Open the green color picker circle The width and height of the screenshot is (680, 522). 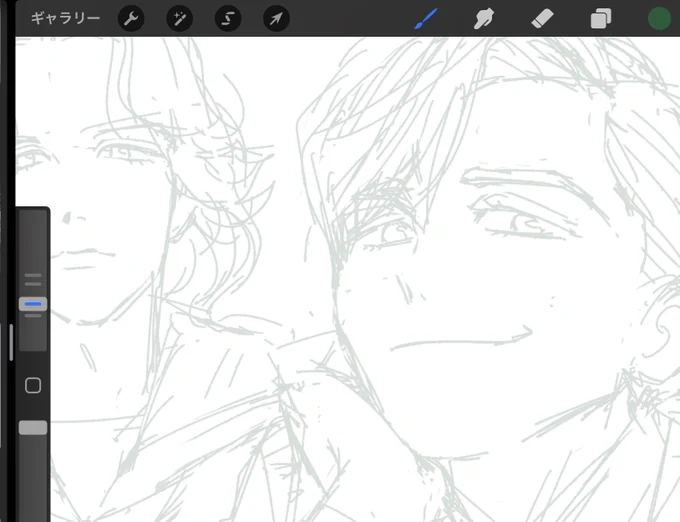click(659, 19)
